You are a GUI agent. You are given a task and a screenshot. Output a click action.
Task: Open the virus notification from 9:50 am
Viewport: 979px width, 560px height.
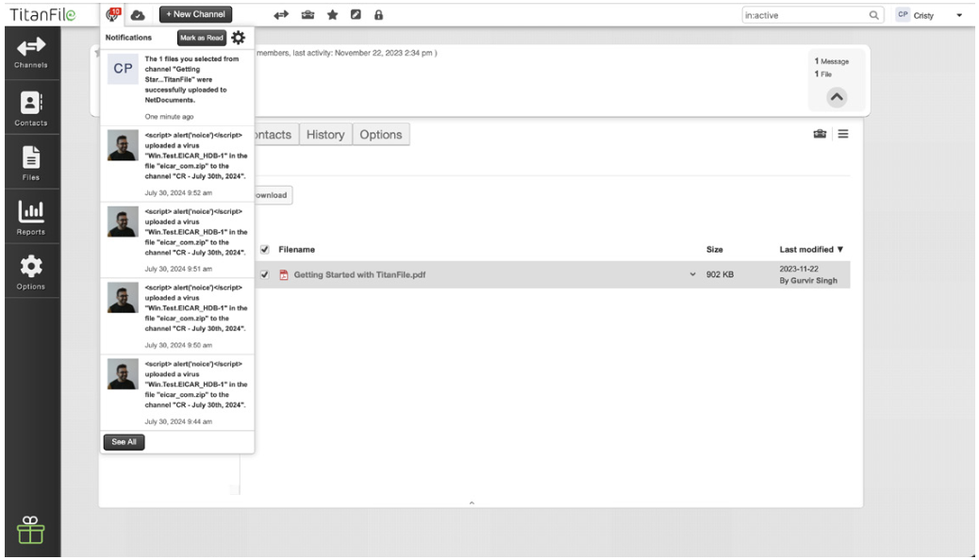177,317
